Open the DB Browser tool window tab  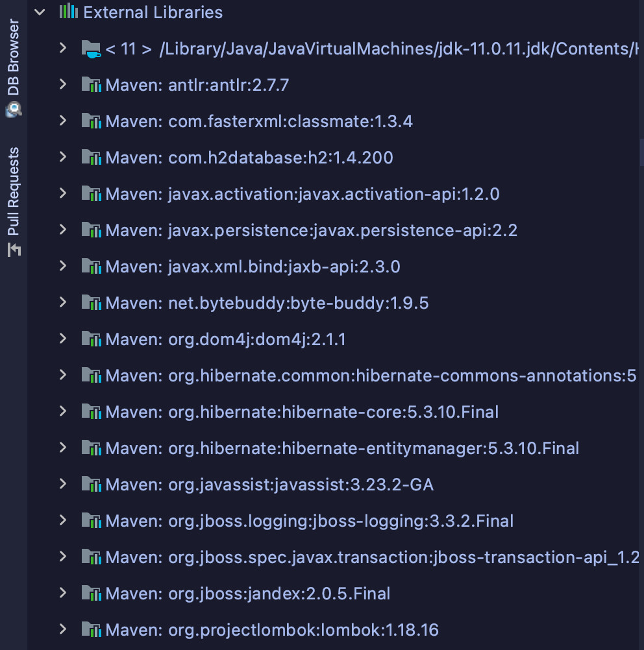pyautogui.click(x=13, y=58)
